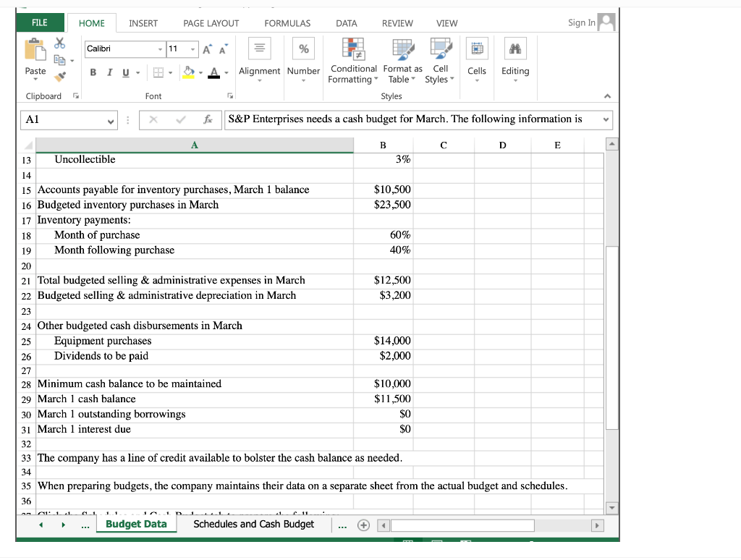Click the Paste clipboard icon
The image size is (741, 560).
[35, 50]
